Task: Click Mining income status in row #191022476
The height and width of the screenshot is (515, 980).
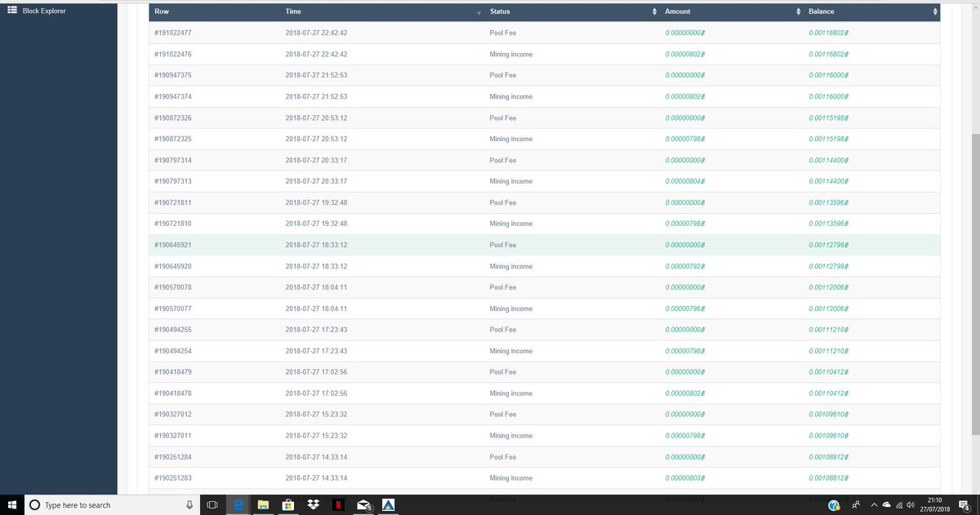Action: coord(510,54)
